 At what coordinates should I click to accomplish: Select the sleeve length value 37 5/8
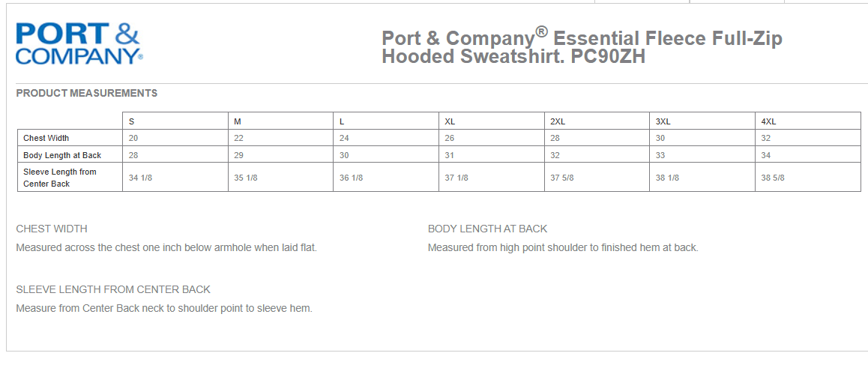pyautogui.click(x=562, y=178)
